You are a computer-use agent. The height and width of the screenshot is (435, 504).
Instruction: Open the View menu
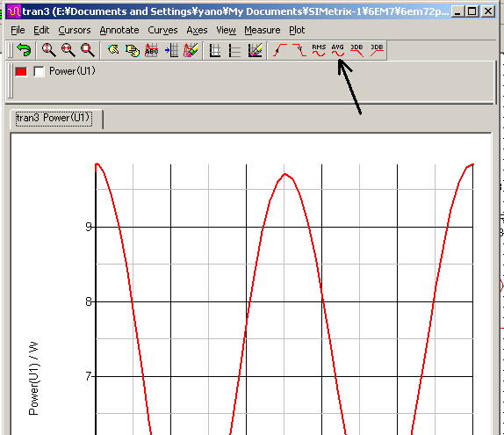coord(226,30)
